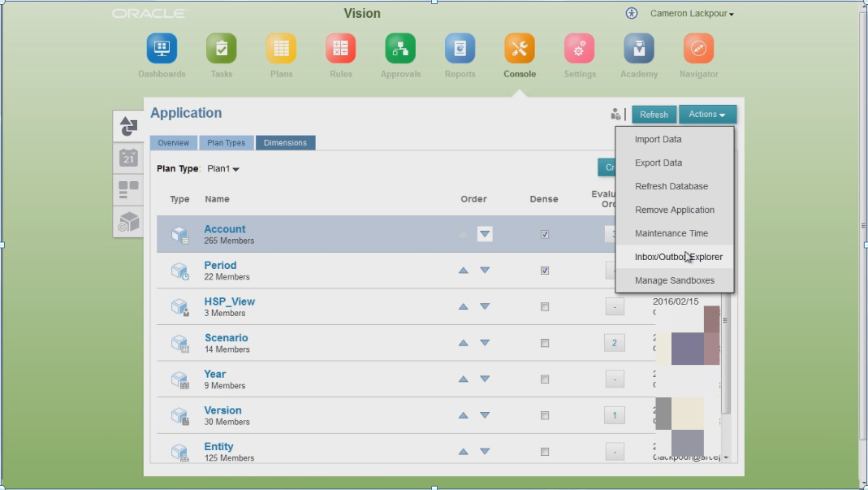This screenshot has width=868, height=490.
Task: Move Account dimension down in order
Action: click(x=485, y=234)
